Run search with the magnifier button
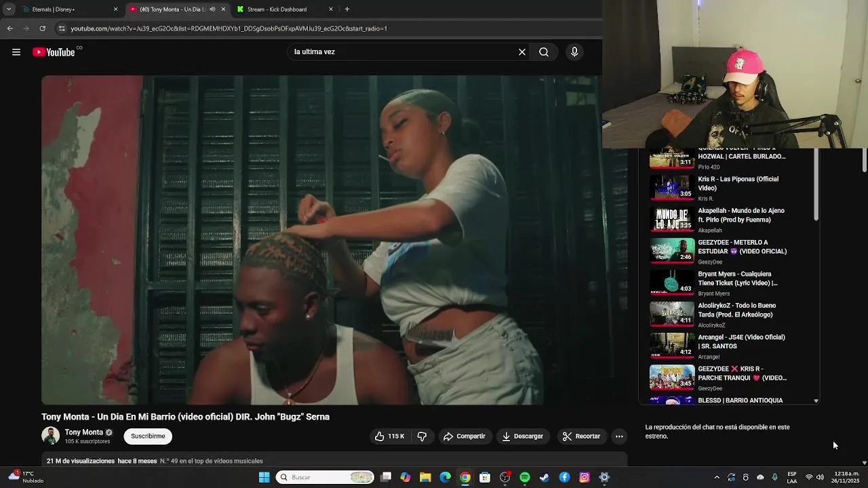 [544, 52]
